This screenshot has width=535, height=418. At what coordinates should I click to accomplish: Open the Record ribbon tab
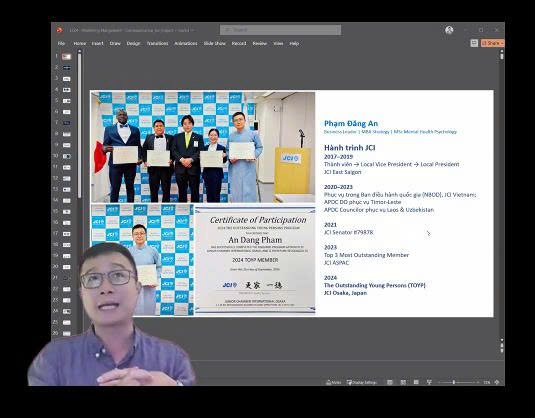tap(239, 43)
